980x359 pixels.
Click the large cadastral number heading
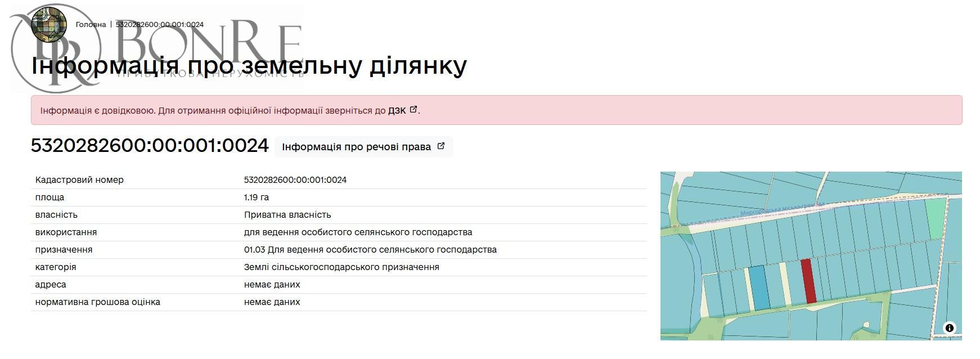(150, 146)
